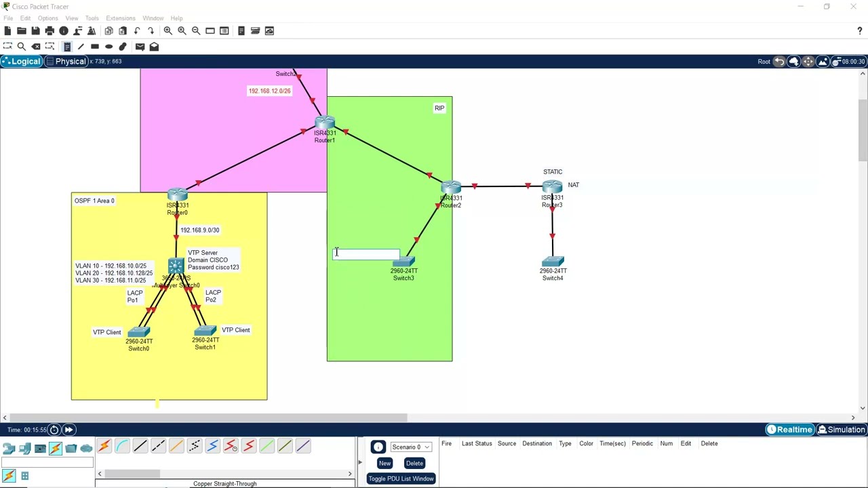Click the Power Cycle Devices button
This screenshot has width=868, height=488.
(x=54, y=430)
